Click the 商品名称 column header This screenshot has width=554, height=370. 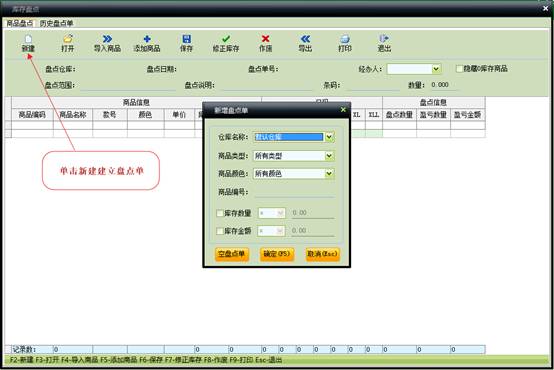click(x=73, y=114)
